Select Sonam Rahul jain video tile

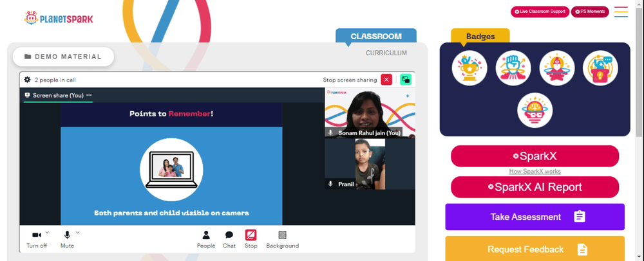[x=370, y=113]
